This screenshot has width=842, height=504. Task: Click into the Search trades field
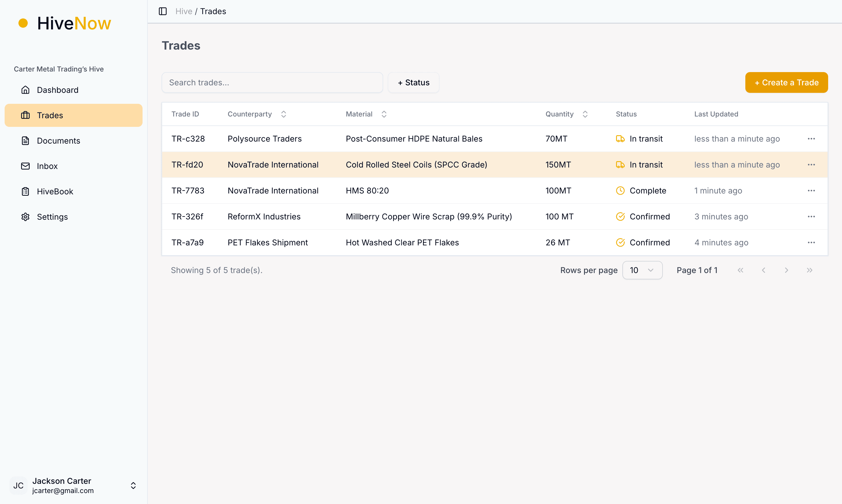tap(272, 82)
